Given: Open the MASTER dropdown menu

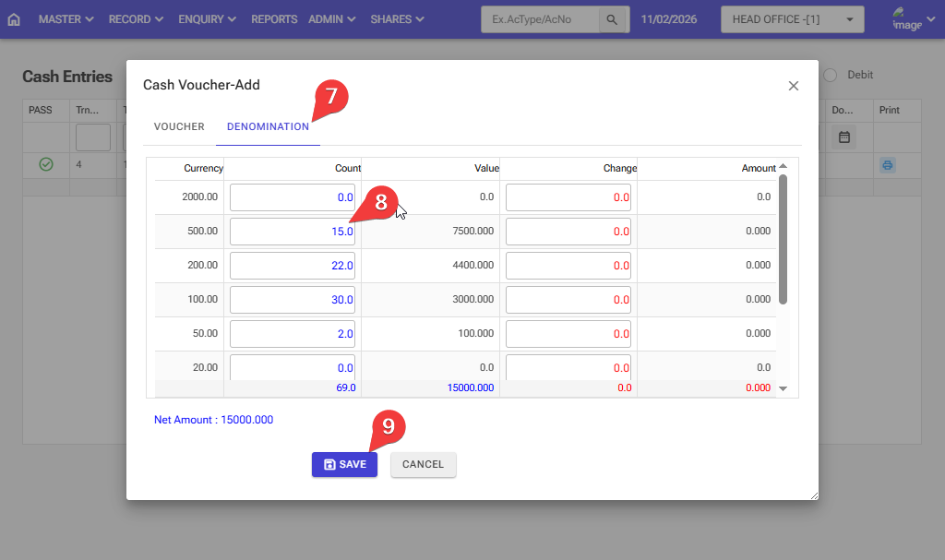Looking at the screenshot, I should (x=66, y=19).
